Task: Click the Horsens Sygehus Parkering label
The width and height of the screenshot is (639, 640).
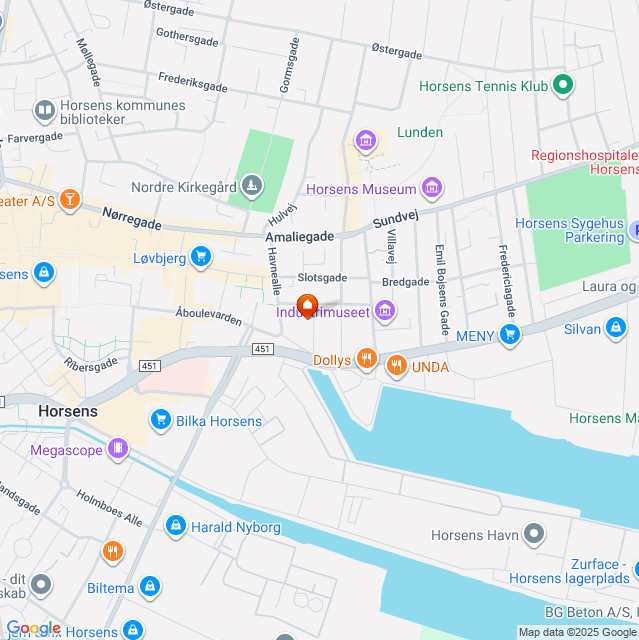Action: pos(570,230)
